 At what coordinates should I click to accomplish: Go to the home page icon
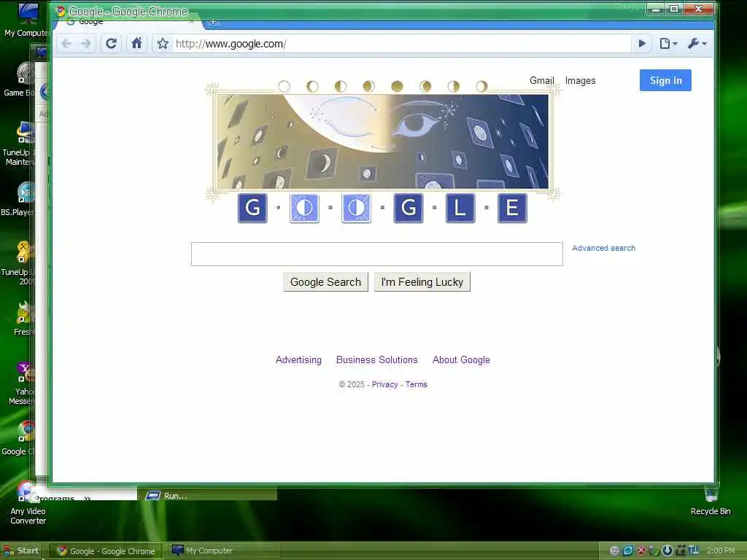(x=136, y=43)
